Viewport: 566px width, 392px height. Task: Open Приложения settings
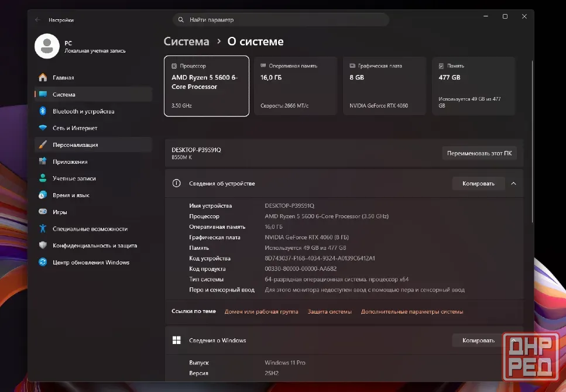[x=93, y=161]
